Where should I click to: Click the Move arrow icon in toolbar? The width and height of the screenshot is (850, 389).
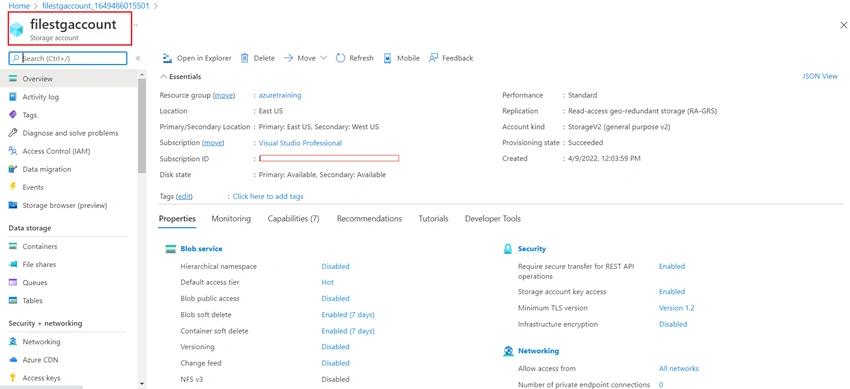tap(288, 58)
